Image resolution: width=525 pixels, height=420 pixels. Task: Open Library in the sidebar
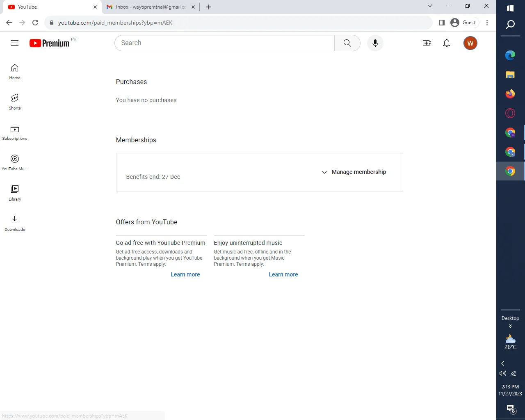(x=15, y=193)
